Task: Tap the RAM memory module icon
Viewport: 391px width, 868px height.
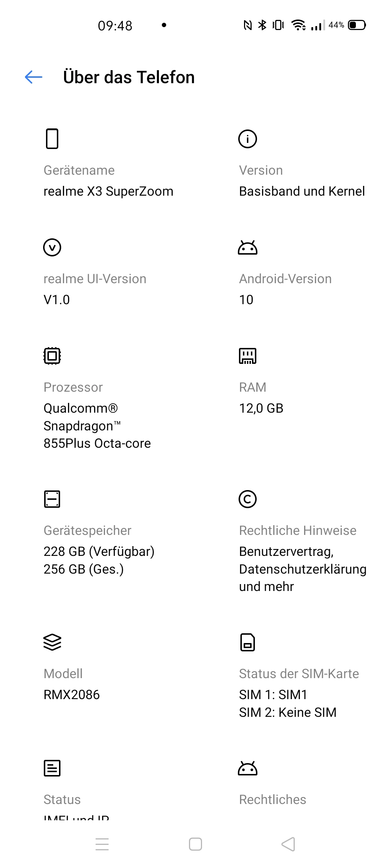Action: click(x=248, y=356)
